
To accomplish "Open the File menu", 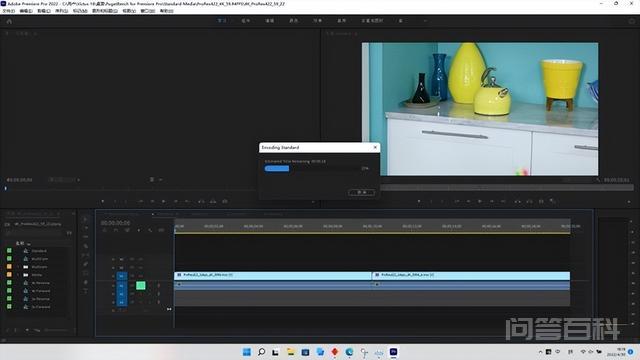I will 9,11.
